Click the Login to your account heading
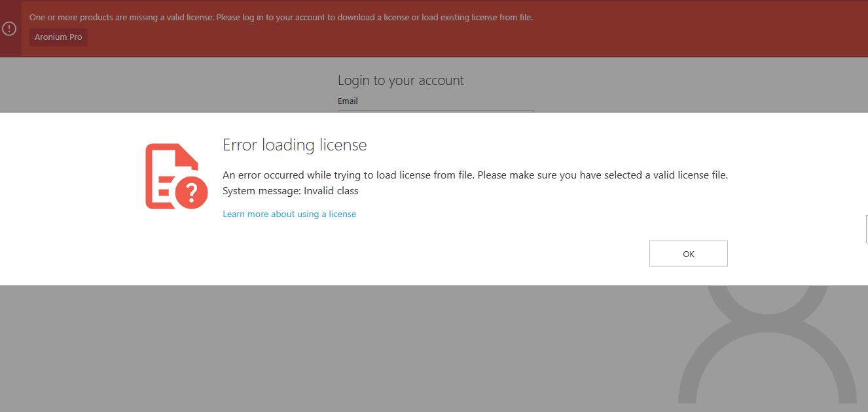The width and height of the screenshot is (868, 412). point(401,80)
